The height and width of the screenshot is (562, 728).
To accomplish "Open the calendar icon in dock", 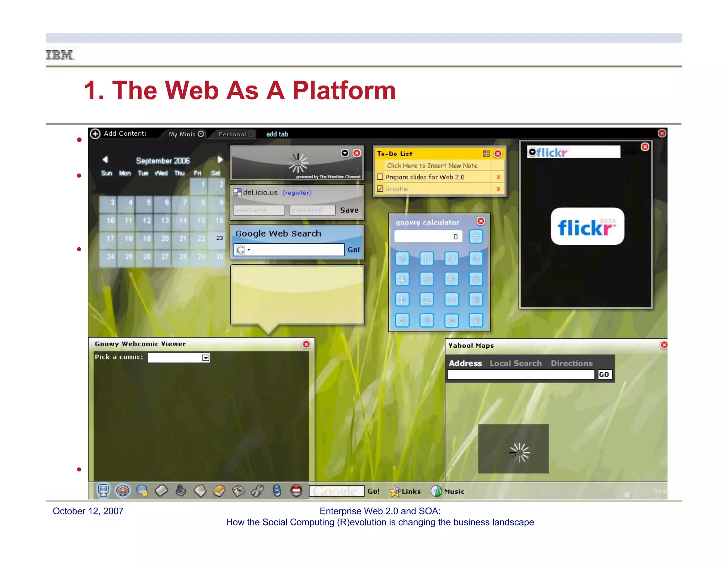I will pyautogui.click(x=239, y=491).
